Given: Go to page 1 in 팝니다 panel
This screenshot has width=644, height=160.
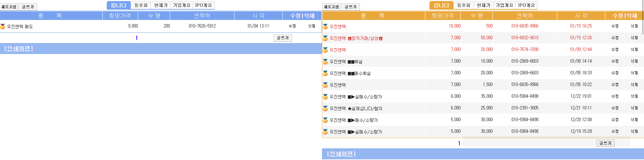Looking at the screenshot, I should pos(136,38).
